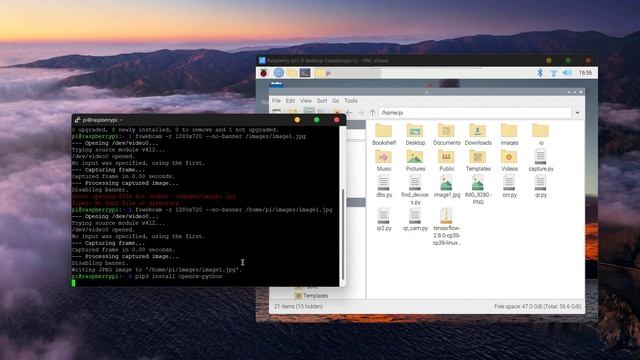Open the file manager taskbar launcher icon

pyautogui.click(x=291, y=73)
